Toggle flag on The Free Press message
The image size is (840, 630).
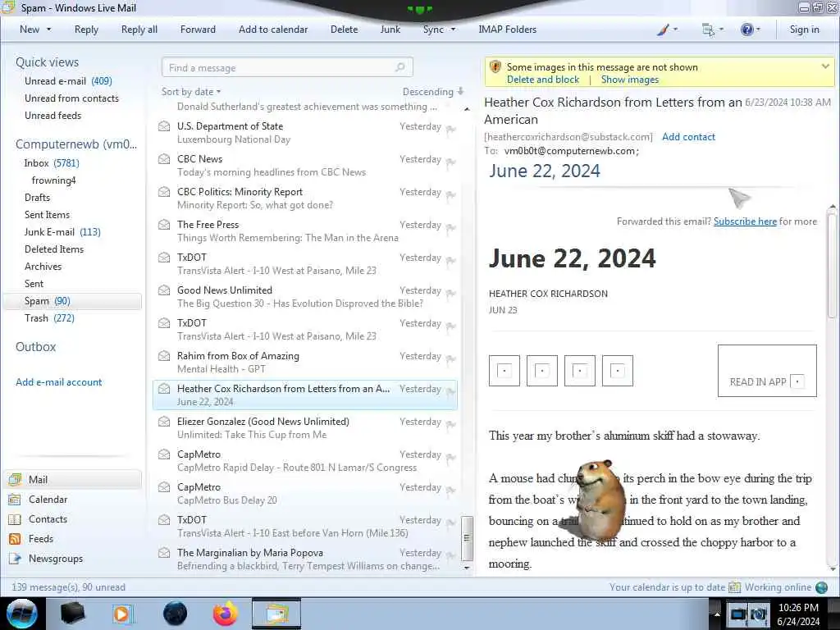(451, 227)
